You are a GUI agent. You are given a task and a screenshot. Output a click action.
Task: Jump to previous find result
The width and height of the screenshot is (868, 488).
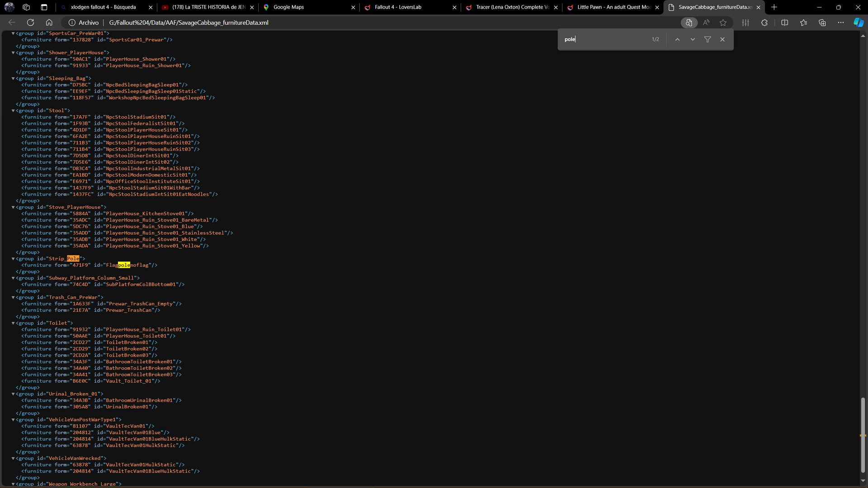(x=677, y=39)
